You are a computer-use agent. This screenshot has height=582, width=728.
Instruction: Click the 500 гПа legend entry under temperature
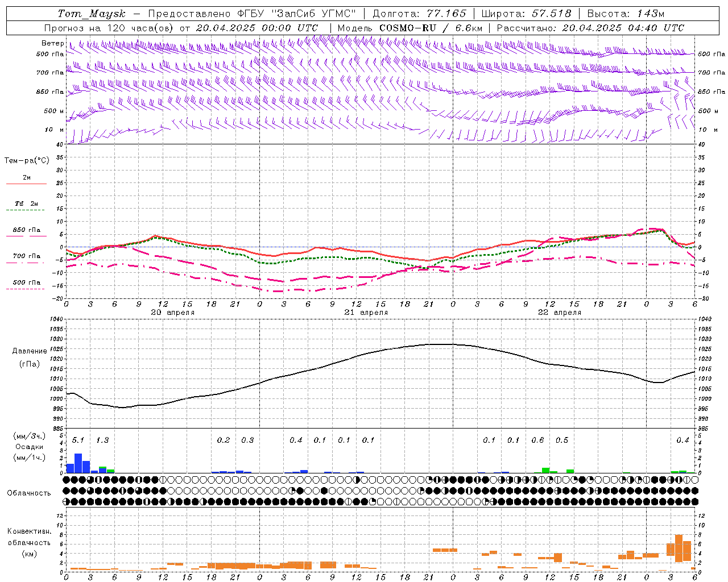pyautogui.click(x=26, y=285)
